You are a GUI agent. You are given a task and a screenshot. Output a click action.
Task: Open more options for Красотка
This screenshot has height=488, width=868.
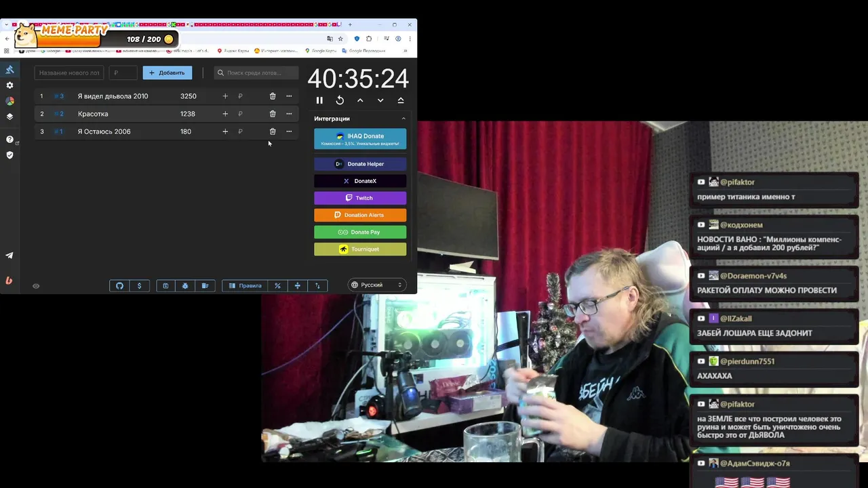(x=289, y=114)
